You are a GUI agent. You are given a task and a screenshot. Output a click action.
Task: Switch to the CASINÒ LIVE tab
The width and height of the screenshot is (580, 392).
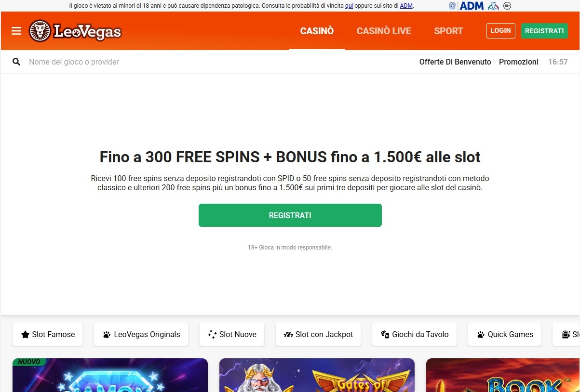pos(384,31)
